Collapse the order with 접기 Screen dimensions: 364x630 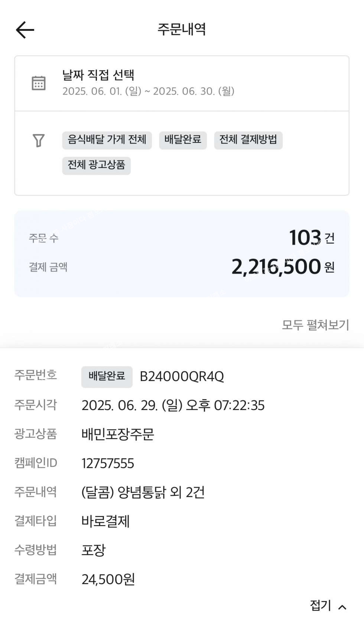(x=321, y=605)
